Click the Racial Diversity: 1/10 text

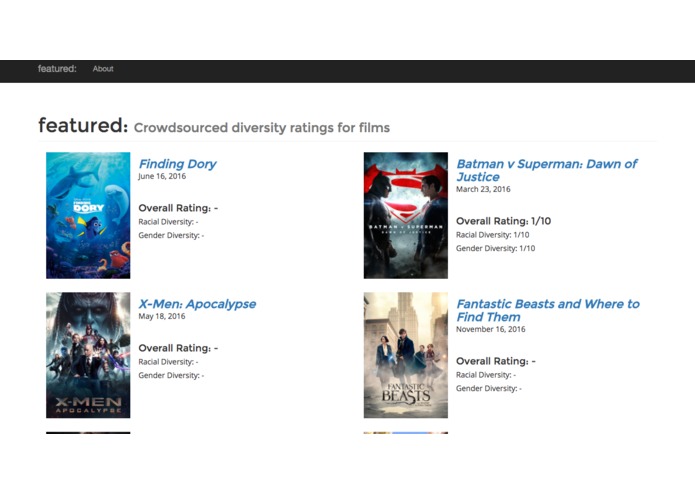(492, 235)
